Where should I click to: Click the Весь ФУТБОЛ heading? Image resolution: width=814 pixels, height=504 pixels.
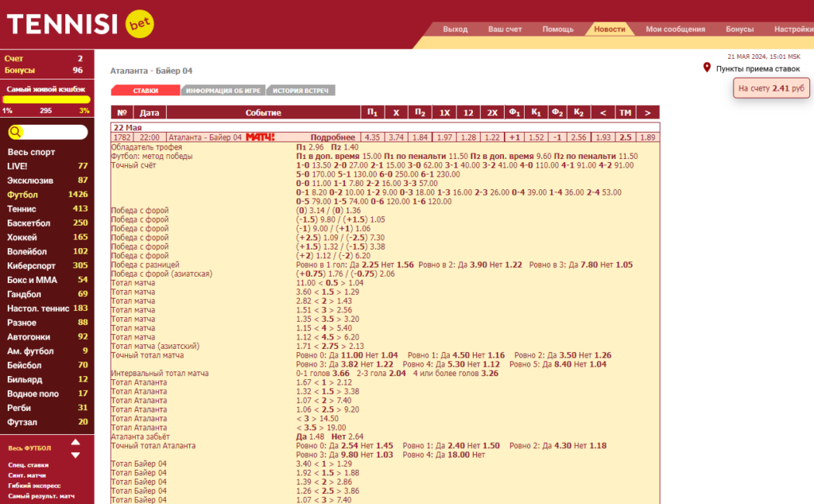(29, 448)
